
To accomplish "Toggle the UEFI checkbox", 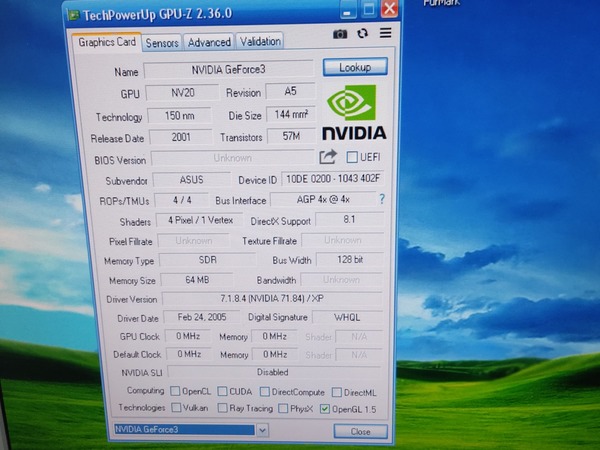I will pyautogui.click(x=352, y=157).
